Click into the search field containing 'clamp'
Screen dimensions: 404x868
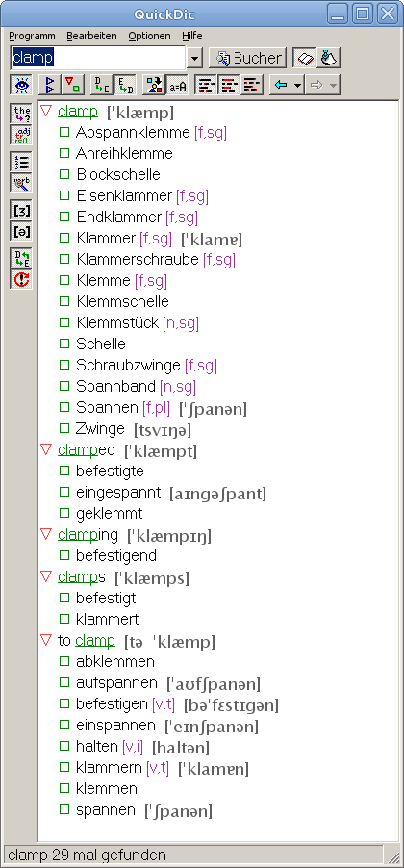tap(98, 57)
